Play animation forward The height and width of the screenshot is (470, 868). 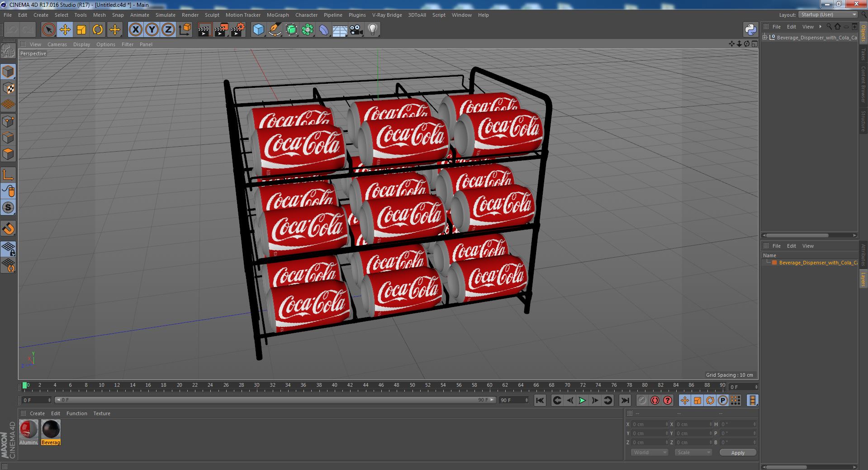582,400
